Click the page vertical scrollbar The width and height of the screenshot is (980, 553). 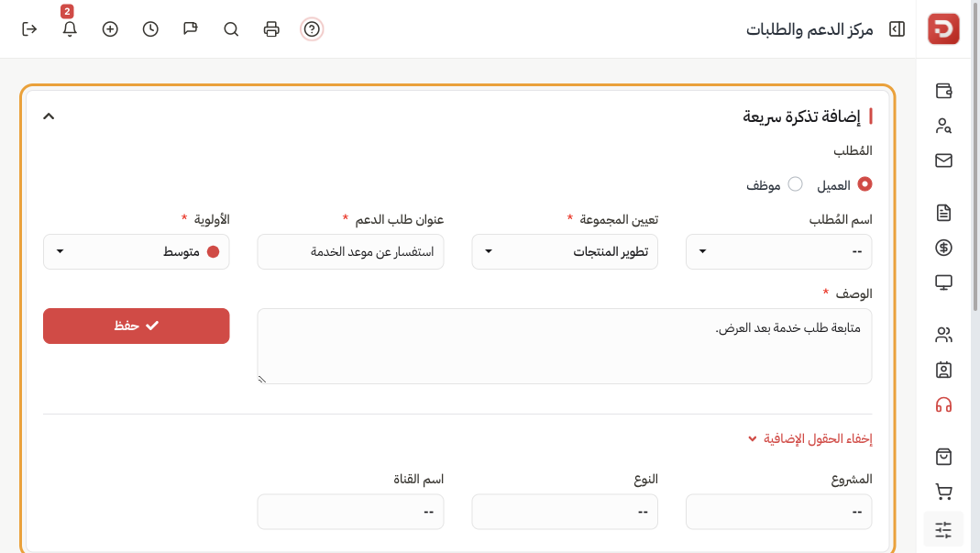[x=975, y=157]
